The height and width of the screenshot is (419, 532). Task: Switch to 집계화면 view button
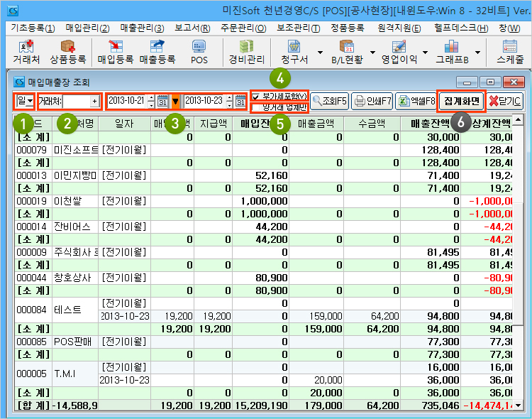coord(462,101)
